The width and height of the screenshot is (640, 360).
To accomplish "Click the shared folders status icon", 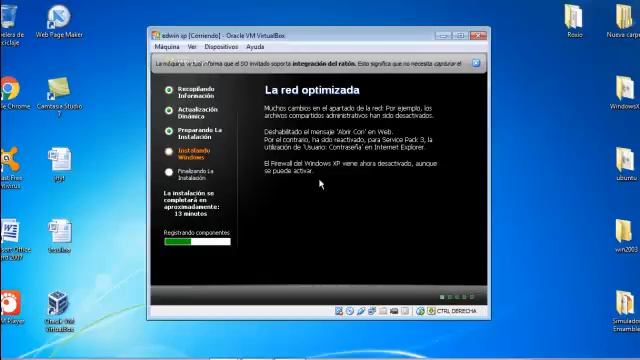I will (x=383, y=311).
